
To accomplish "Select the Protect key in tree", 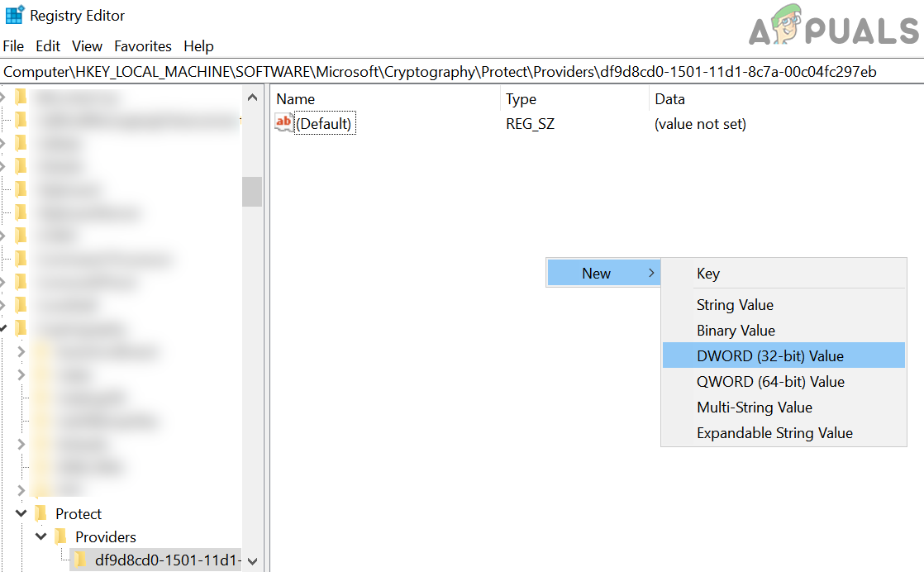I will click(79, 513).
